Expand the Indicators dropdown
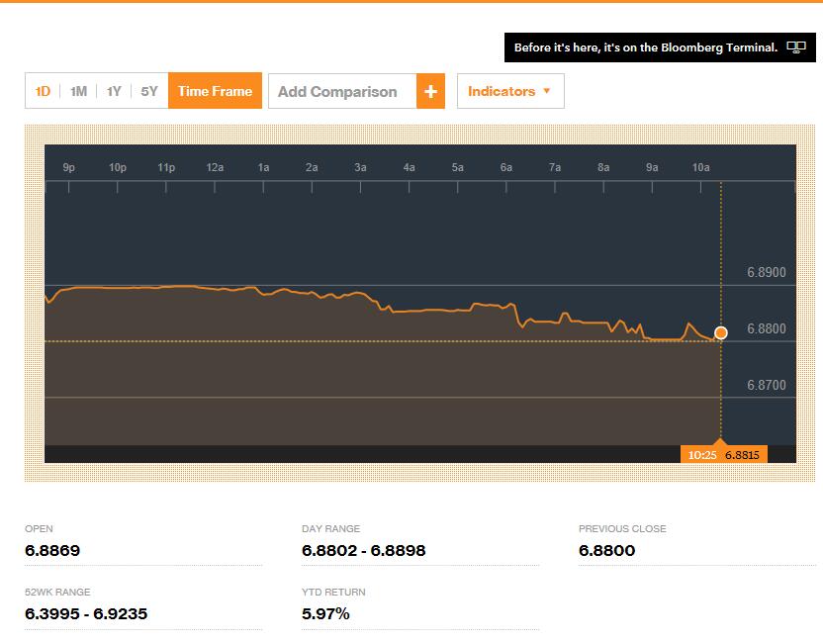823x644 pixels. click(509, 92)
